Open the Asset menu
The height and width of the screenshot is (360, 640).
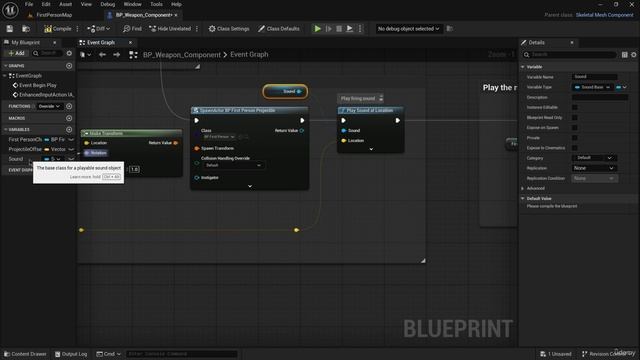click(65, 4)
